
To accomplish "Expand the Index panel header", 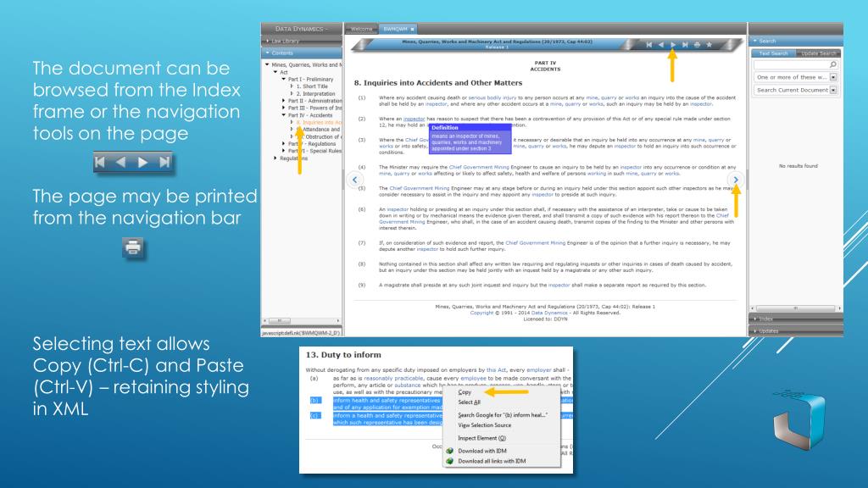I will tap(795, 319).
